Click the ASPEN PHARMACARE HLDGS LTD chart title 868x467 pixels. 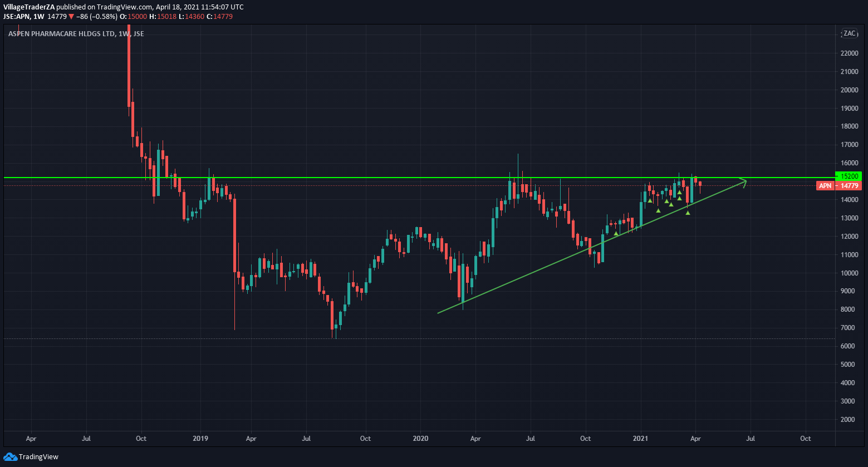[62, 34]
